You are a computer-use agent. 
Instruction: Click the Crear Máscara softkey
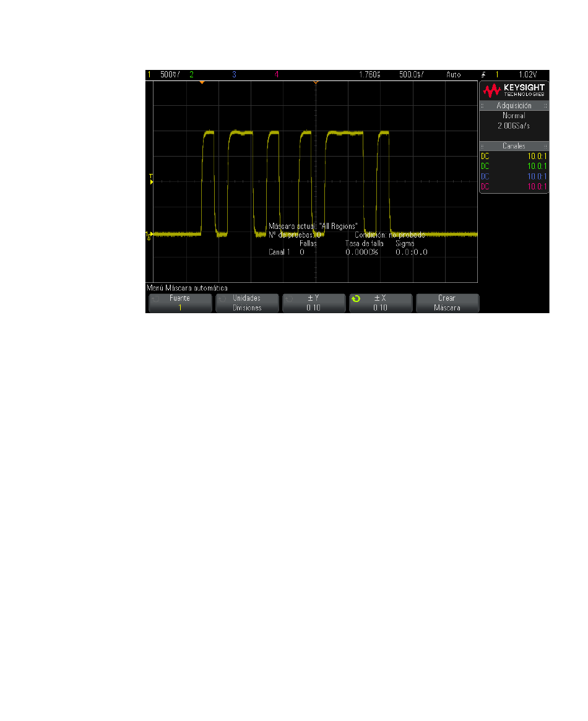click(x=447, y=303)
